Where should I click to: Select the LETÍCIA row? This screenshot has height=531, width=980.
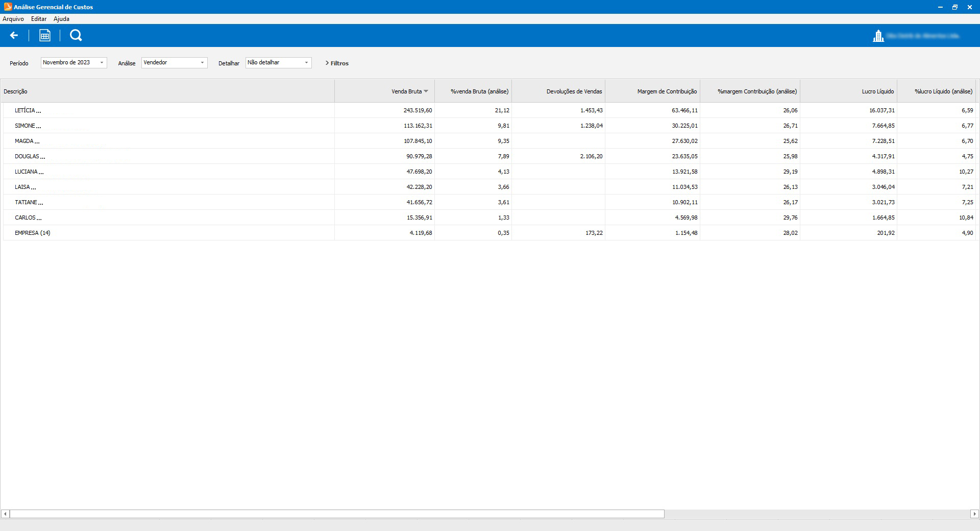[489, 110]
